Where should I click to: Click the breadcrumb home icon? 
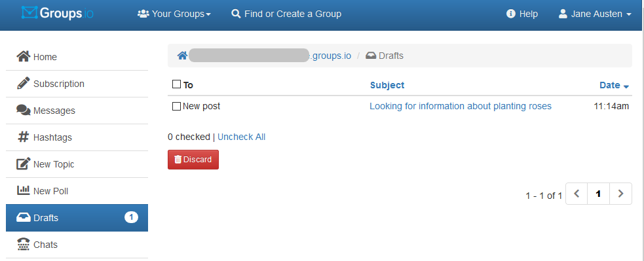[182, 56]
